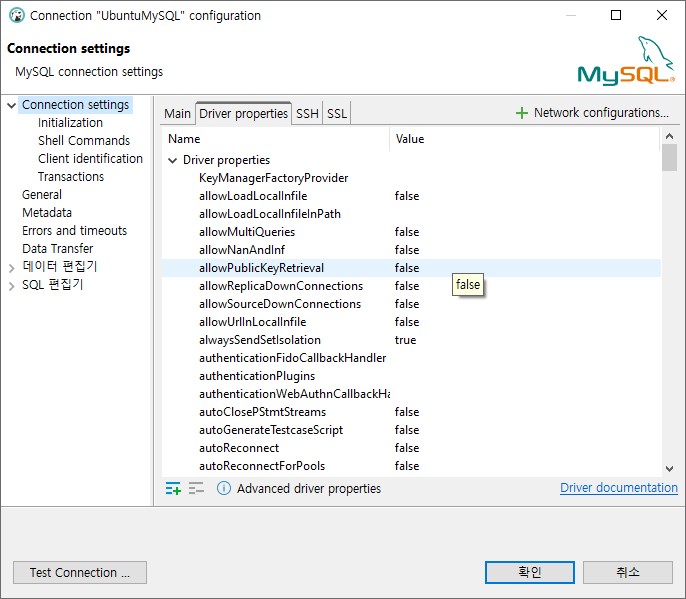686x599 pixels.
Task: Open the SSL tab
Action: pyautogui.click(x=337, y=114)
